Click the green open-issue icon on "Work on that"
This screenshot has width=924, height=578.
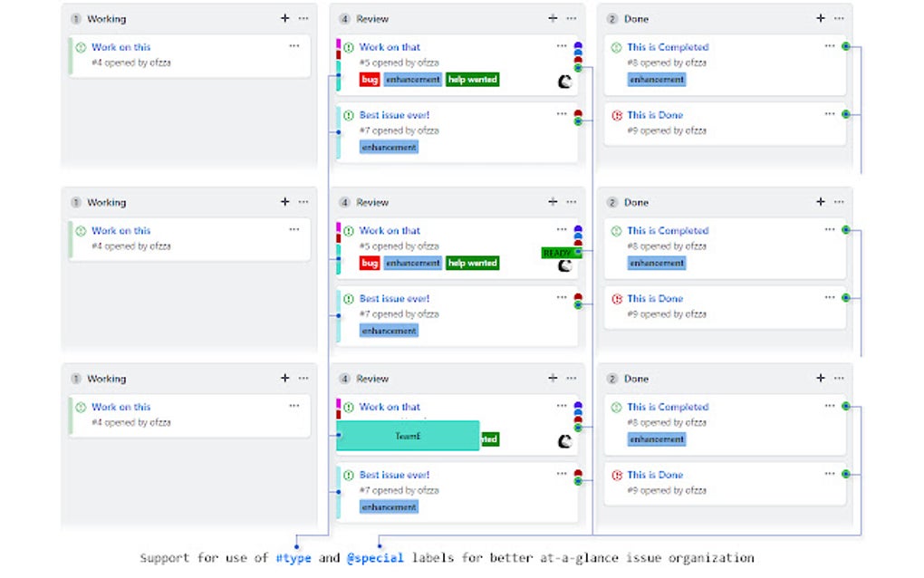[348, 46]
